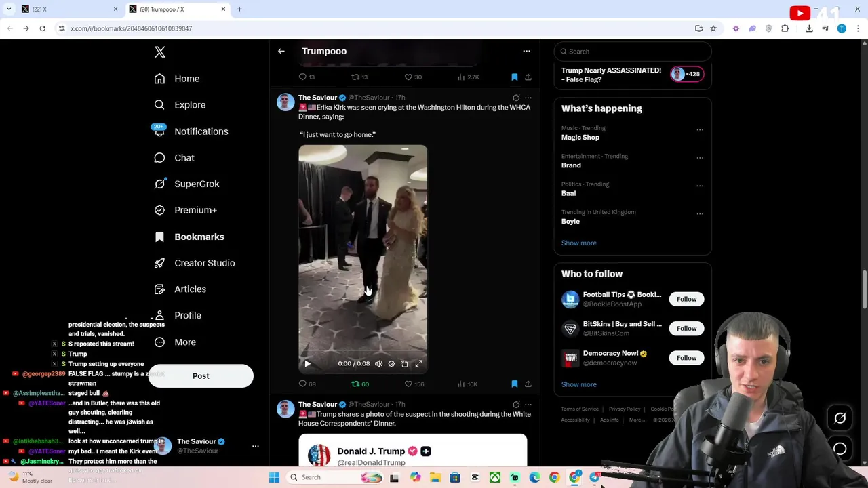
Task: Show more under Who to follow
Action: click(578, 384)
